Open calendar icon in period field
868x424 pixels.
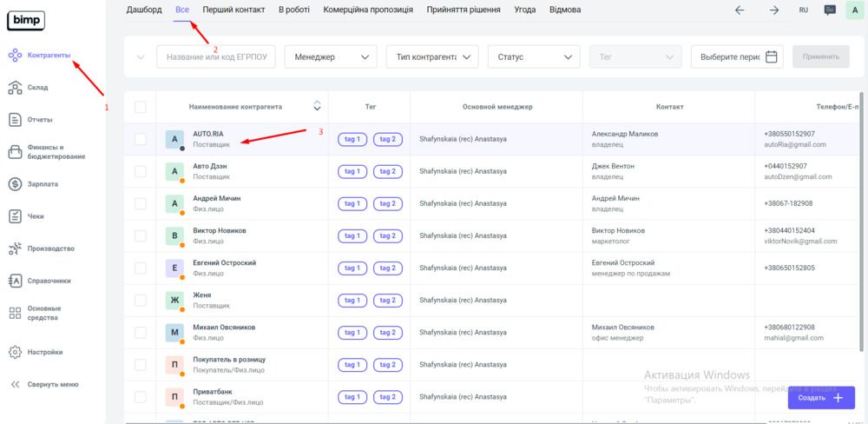click(771, 57)
